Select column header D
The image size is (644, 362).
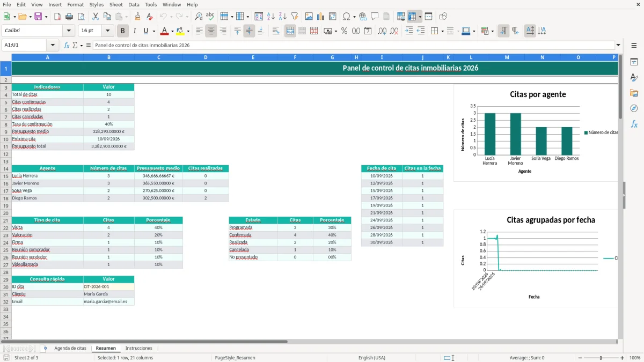click(x=206, y=57)
